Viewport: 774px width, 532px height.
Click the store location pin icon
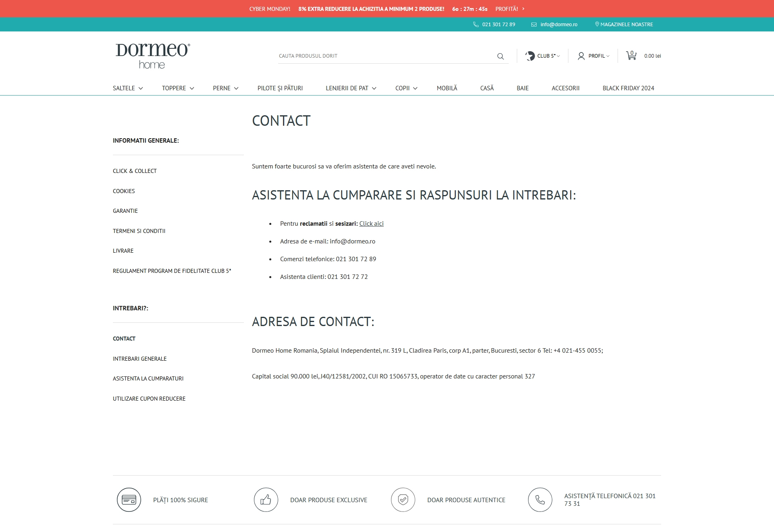point(597,24)
